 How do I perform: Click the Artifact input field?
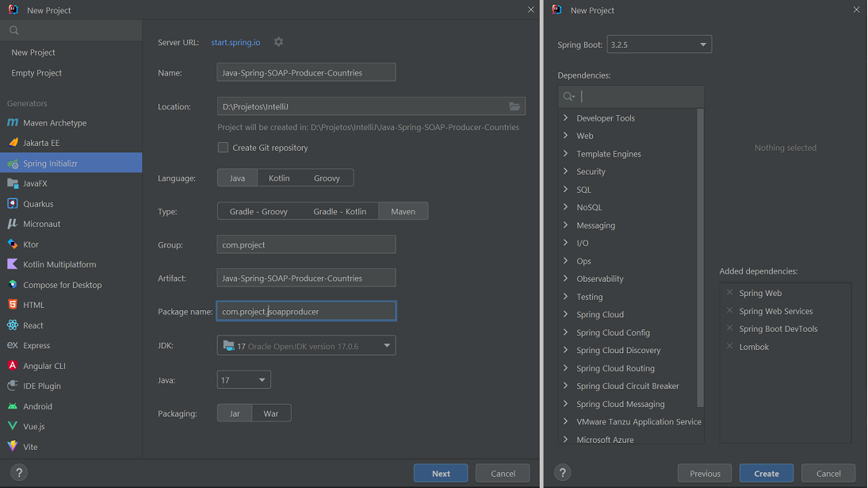(306, 278)
